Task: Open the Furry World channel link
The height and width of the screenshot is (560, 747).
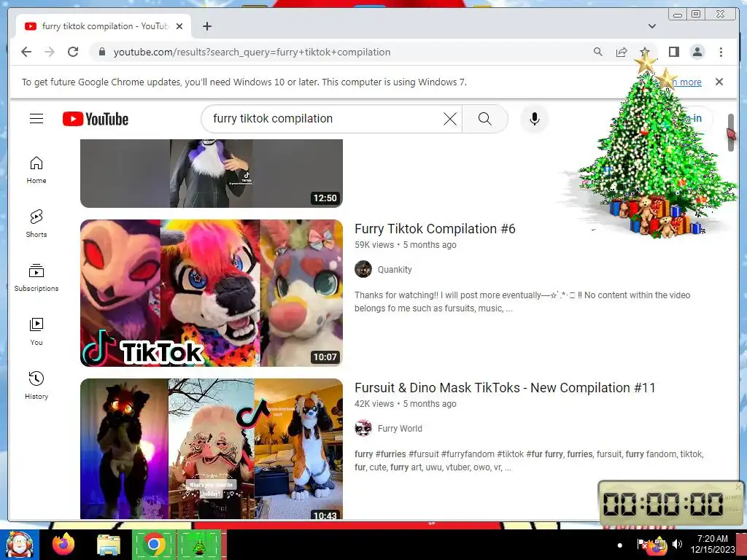Action: pyautogui.click(x=400, y=429)
